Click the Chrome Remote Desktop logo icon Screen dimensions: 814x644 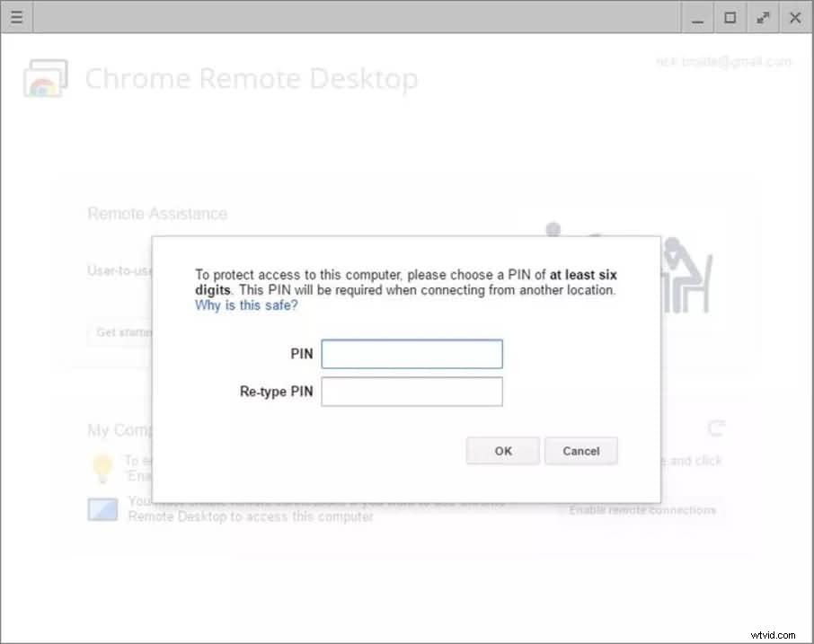pos(46,77)
